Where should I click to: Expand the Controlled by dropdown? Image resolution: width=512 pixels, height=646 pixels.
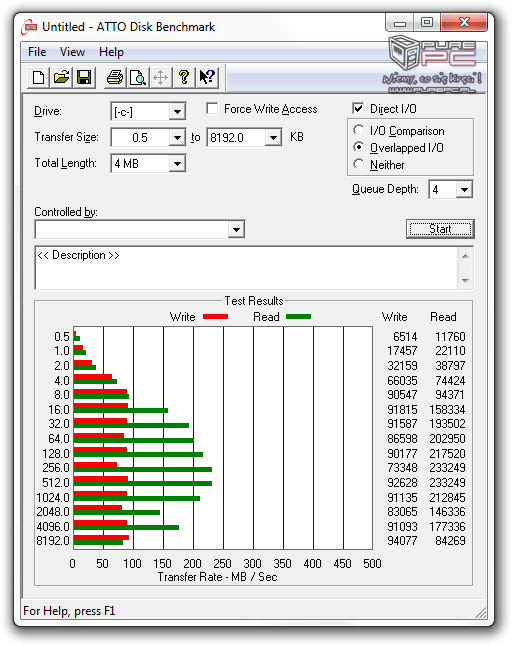click(236, 229)
